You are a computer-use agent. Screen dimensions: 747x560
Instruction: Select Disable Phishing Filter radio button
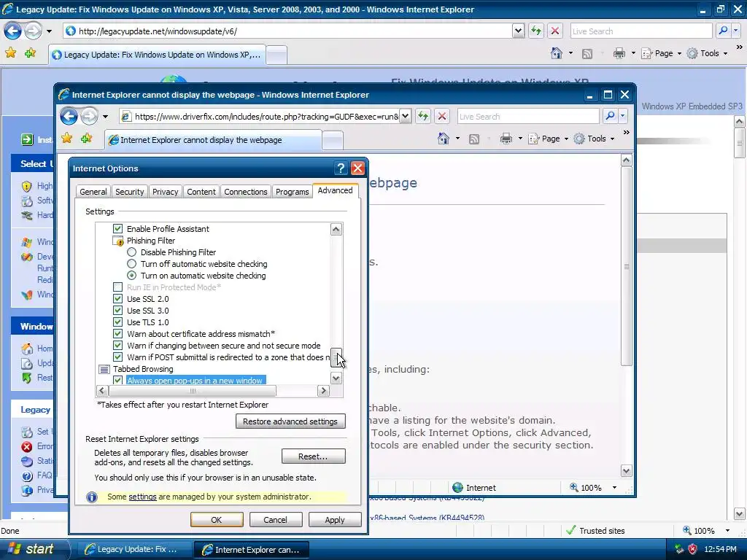click(131, 252)
